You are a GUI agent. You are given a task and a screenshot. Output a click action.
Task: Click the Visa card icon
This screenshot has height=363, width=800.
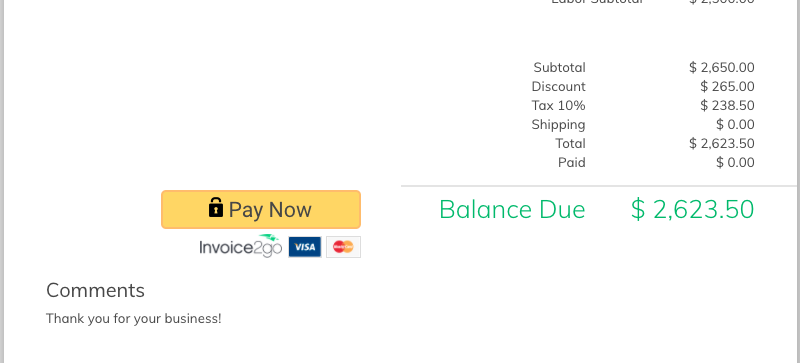pos(305,247)
